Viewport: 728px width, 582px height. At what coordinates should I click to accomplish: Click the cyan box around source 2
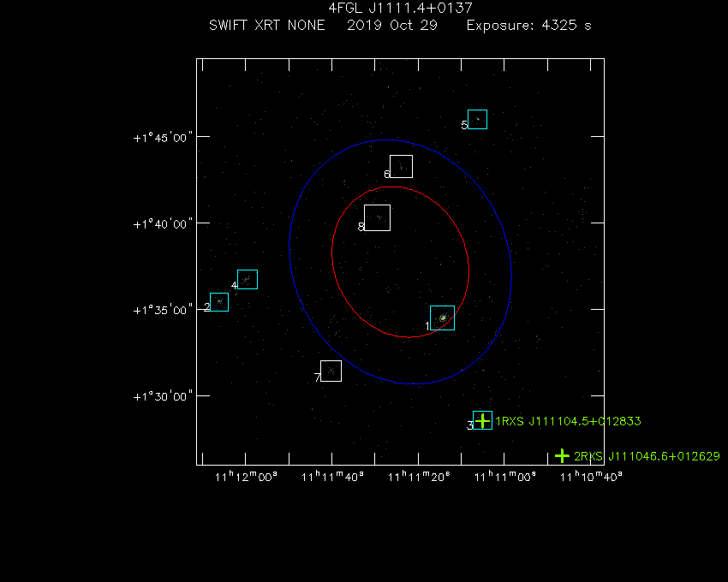(x=219, y=302)
